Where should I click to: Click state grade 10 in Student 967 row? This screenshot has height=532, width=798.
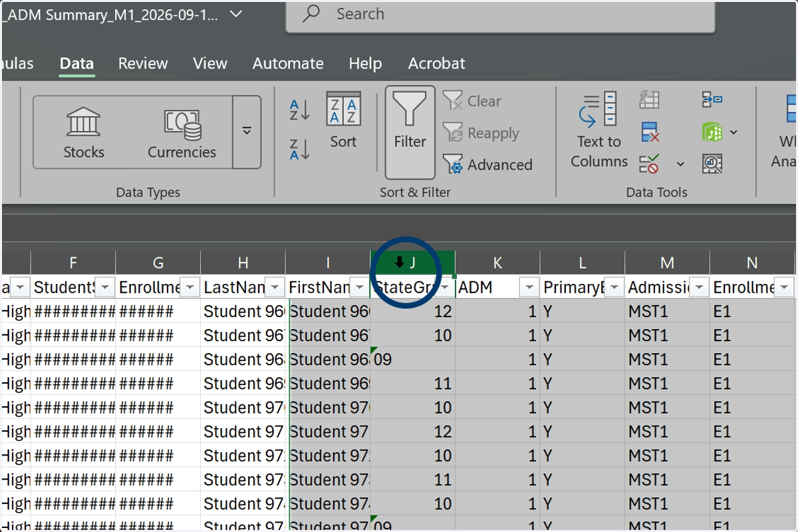(412, 335)
